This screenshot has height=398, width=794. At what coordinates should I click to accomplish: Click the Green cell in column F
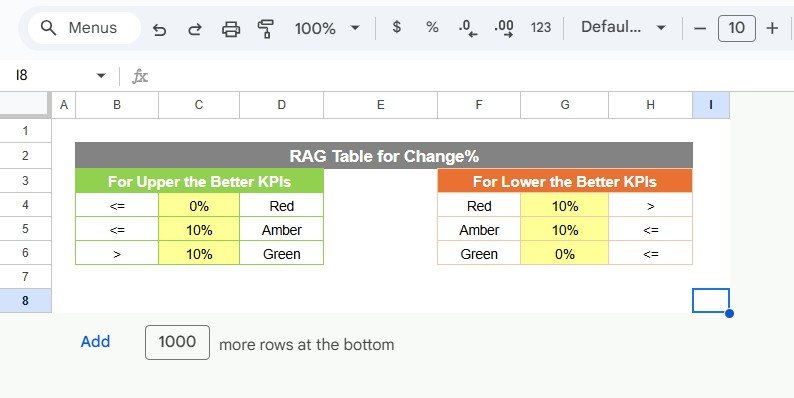tap(479, 253)
